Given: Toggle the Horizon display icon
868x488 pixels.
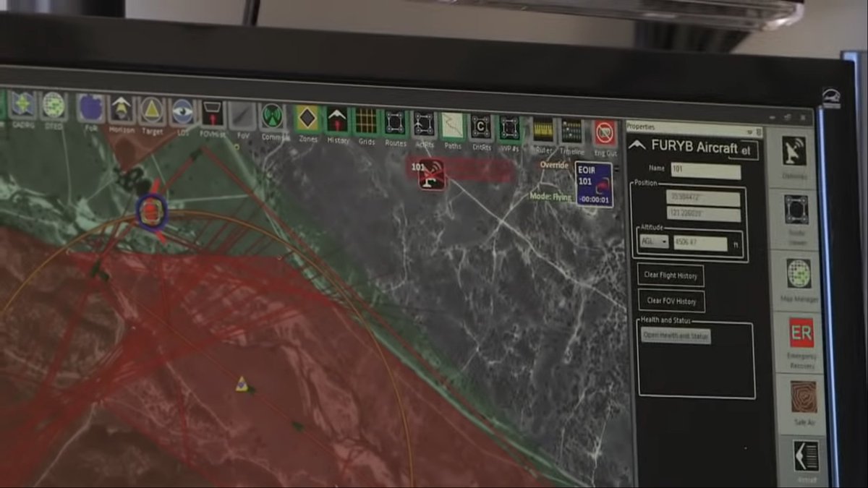Looking at the screenshot, I should click(122, 109).
